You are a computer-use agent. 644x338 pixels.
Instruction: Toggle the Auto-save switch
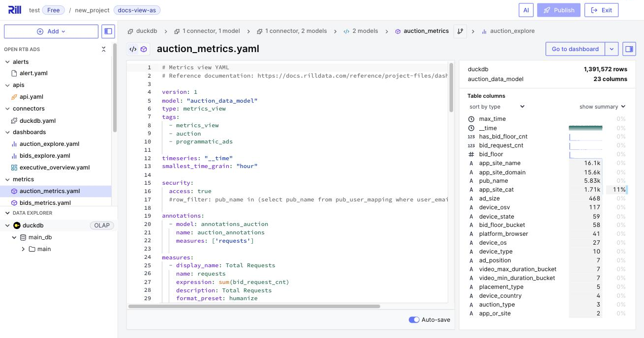click(414, 320)
